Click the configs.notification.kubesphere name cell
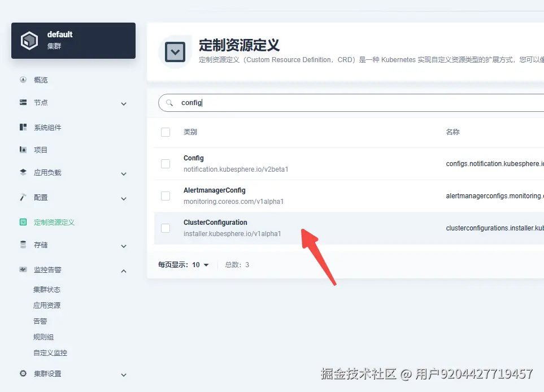The image size is (544, 392). pyautogui.click(x=495, y=164)
